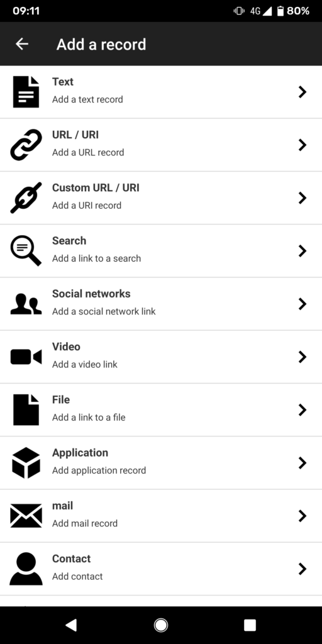The height and width of the screenshot is (644, 322).
Task: Tap the Android home circle button
Action: coord(160,625)
